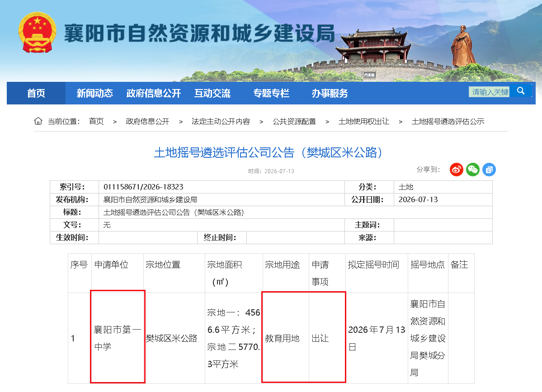Share to WeChat icon
This screenshot has width=542, height=392.
(472, 170)
